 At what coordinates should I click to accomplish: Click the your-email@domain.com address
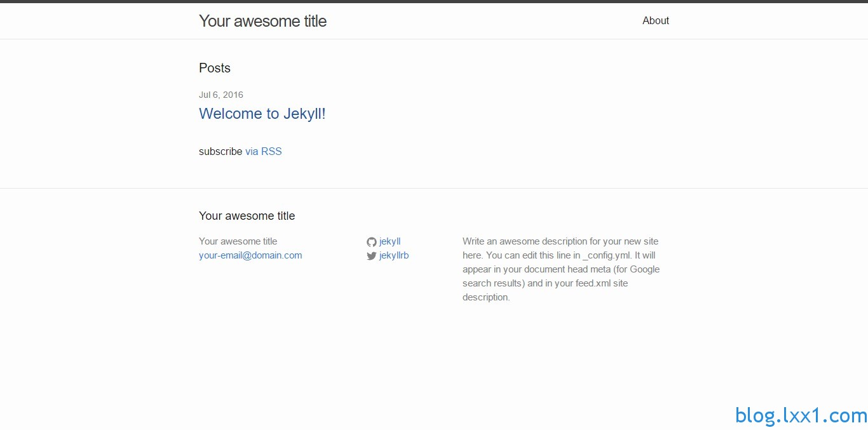pyautogui.click(x=250, y=255)
